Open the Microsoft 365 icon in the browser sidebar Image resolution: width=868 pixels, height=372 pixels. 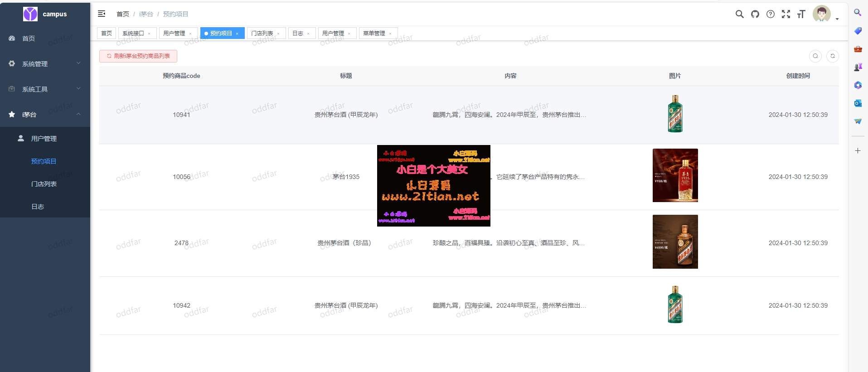[858, 85]
